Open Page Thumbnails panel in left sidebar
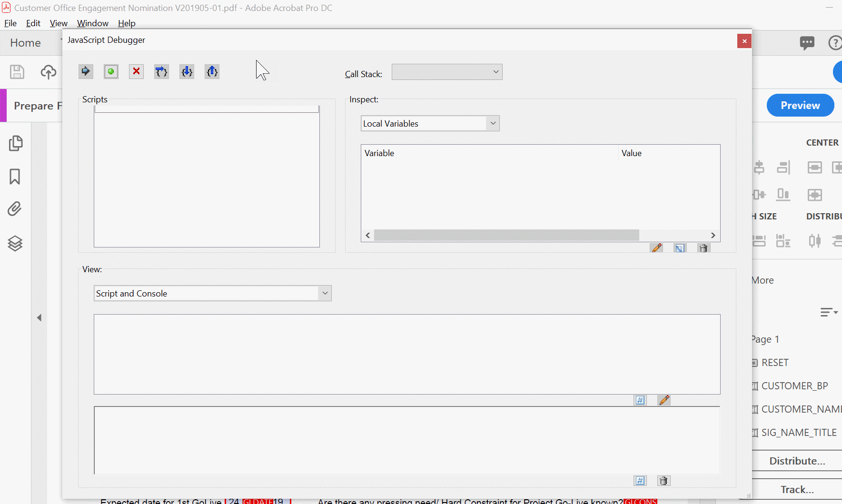This screenshot has width=842, height=504. (15, 143)
